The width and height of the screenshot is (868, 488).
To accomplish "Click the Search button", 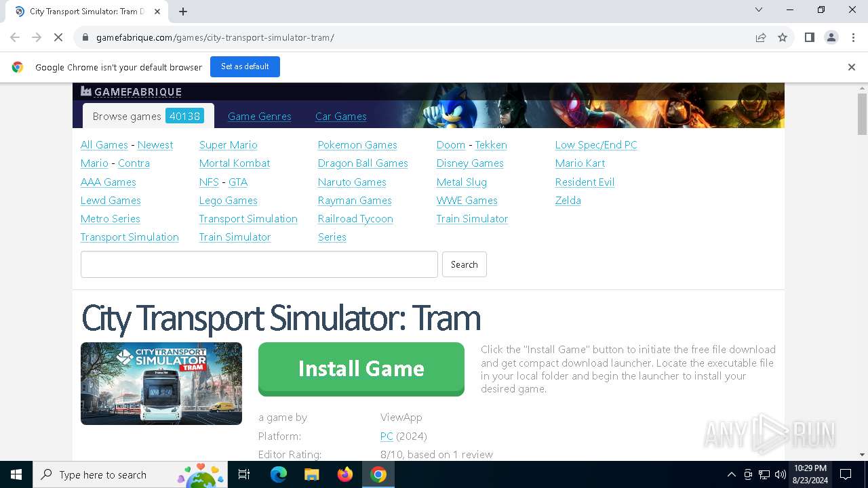I will coord(465,264).
